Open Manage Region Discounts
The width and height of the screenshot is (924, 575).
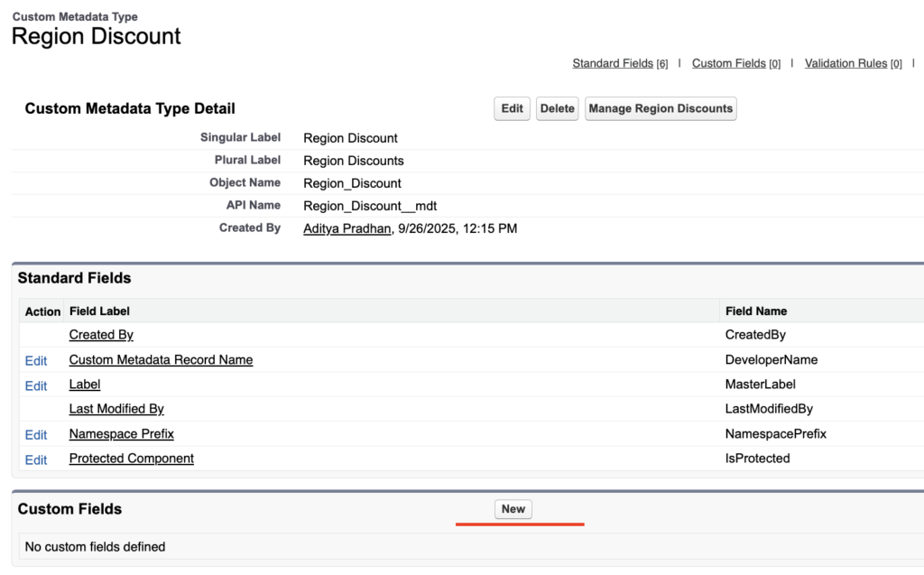(660, 108)
